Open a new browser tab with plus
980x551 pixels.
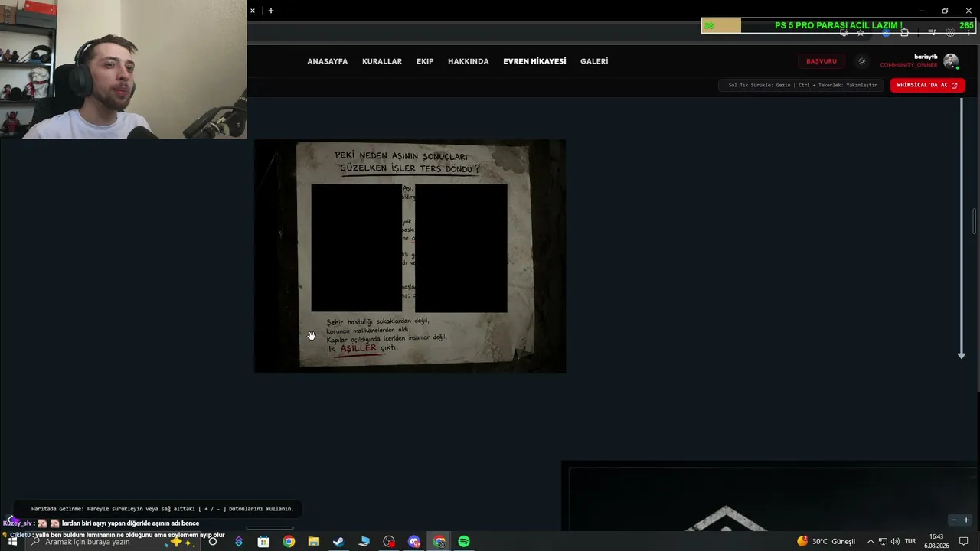271,11
